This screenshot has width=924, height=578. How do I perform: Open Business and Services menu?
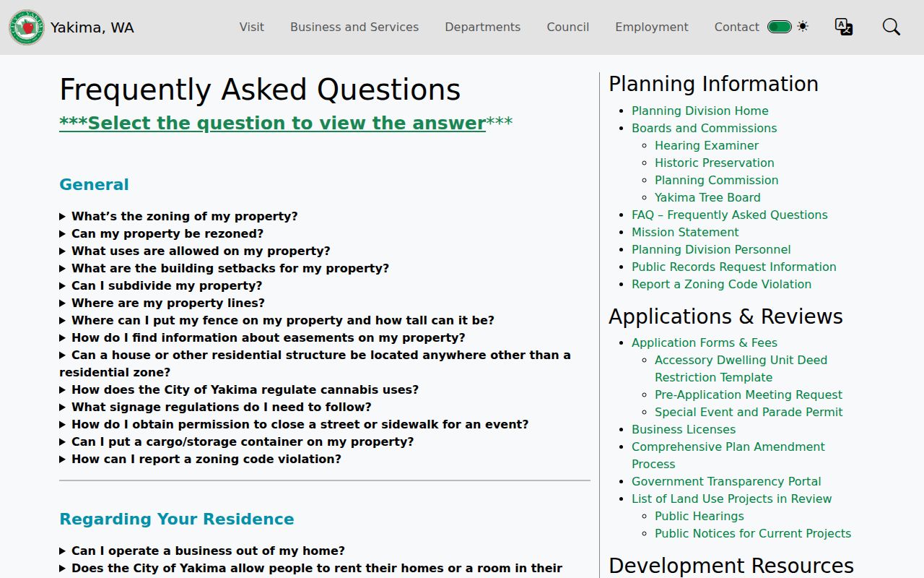coord(354,27)
